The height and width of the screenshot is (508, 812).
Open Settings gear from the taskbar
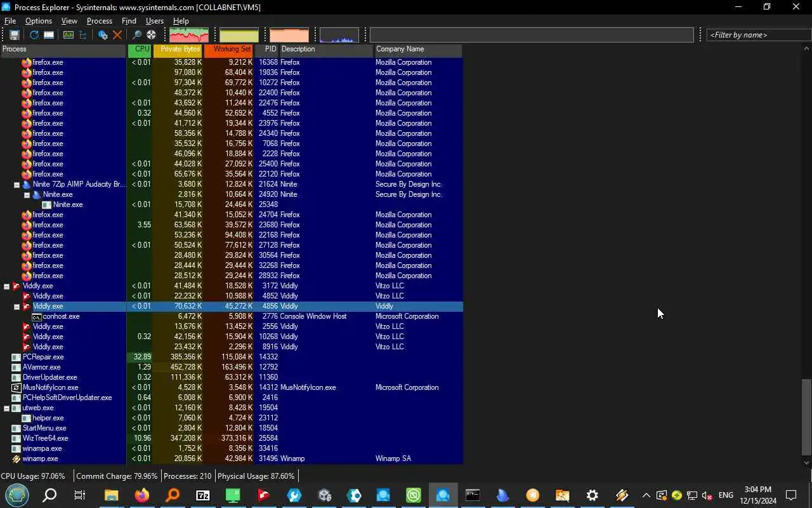593,495
